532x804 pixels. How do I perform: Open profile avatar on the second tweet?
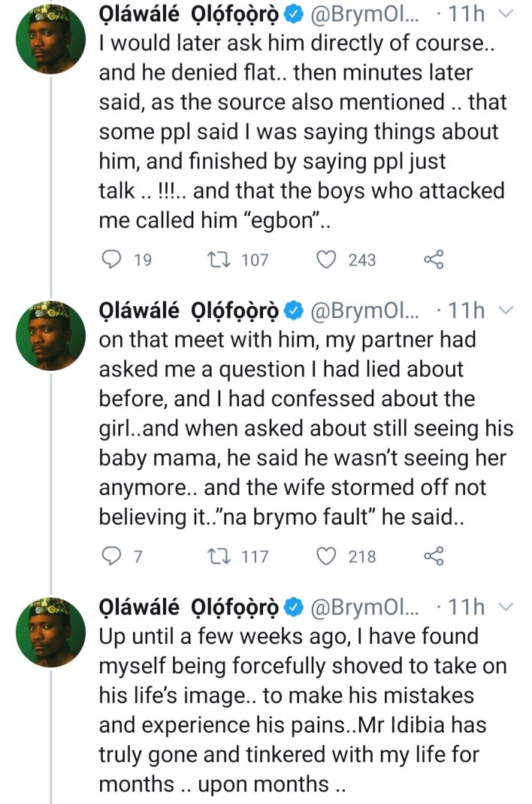pos(49,334)
